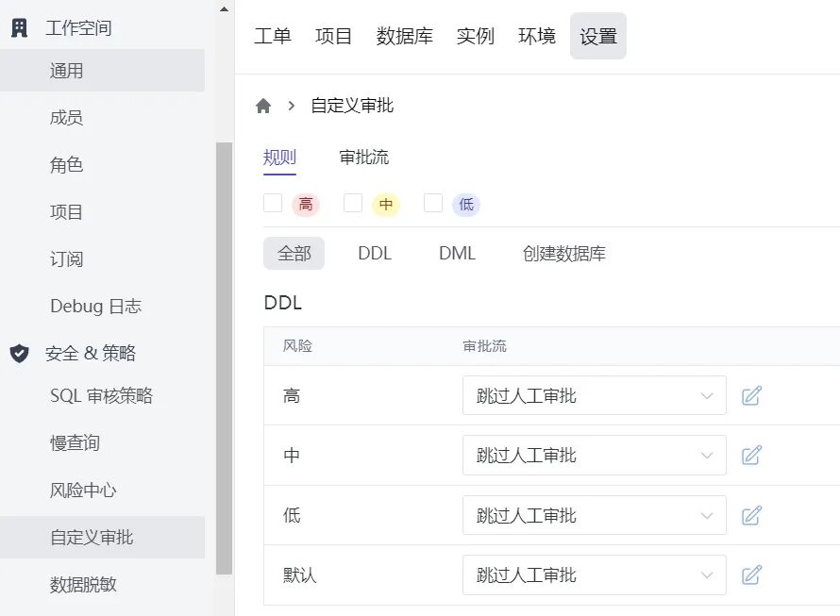Open the 环境 top navigation item
Screen dimensions: 840x616
pyautogui.click(x=537, y=36)
